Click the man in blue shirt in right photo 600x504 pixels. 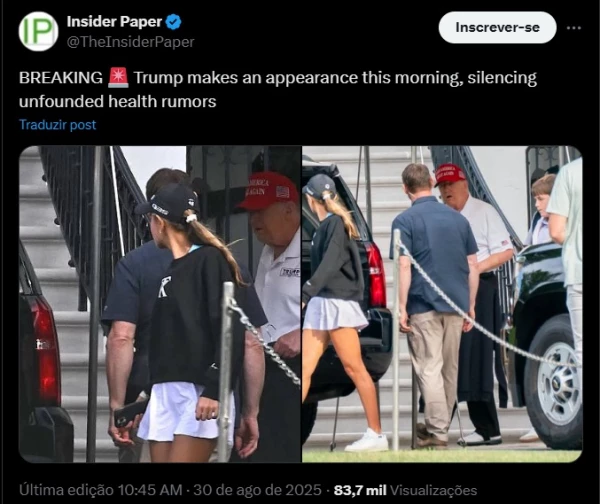tap(434, 302)
